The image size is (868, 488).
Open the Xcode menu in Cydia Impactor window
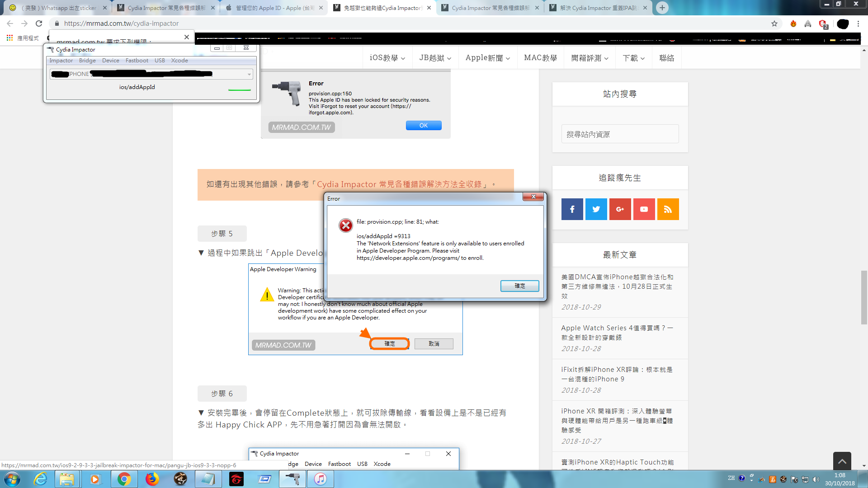click(x=179, y=61)
